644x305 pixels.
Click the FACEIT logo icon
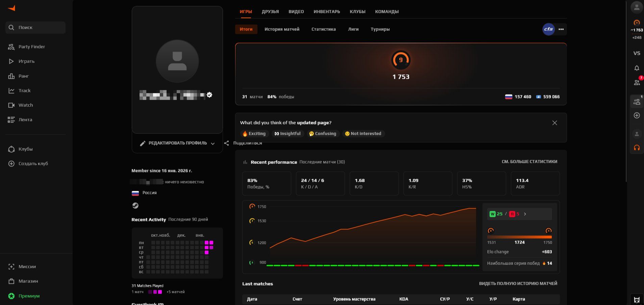11,8
